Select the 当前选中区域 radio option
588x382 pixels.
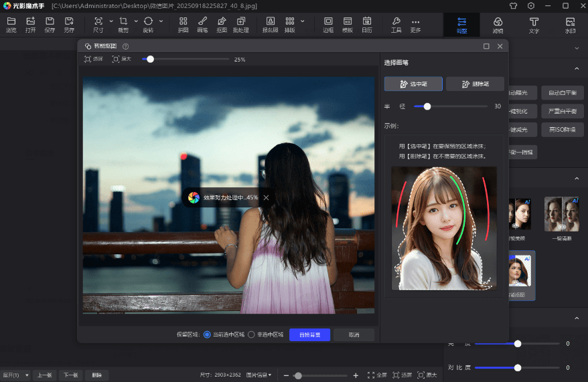click(207, 335)
